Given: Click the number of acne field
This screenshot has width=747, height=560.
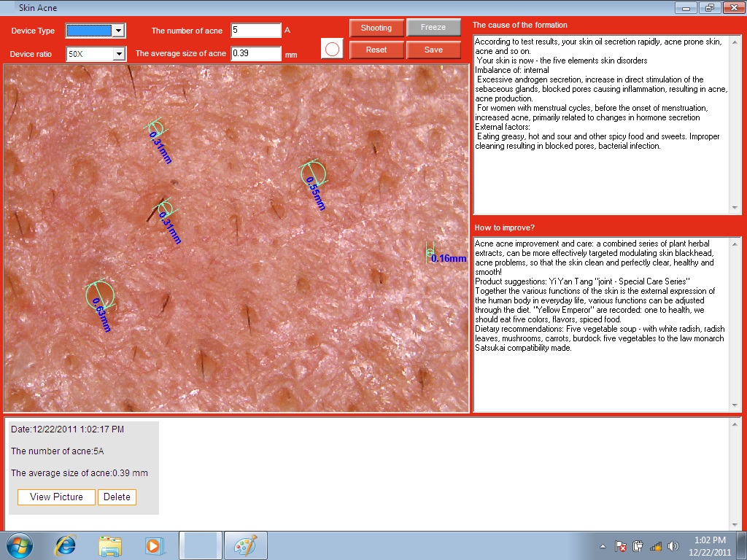Looking at the screenshot, I should pyautogui.click(x=255, y=31).
